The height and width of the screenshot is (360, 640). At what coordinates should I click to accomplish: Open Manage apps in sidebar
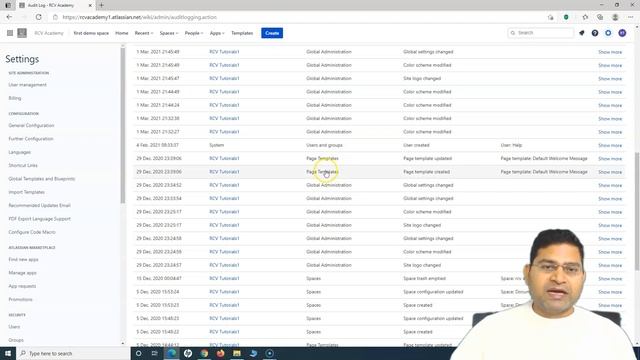point(22,273)
